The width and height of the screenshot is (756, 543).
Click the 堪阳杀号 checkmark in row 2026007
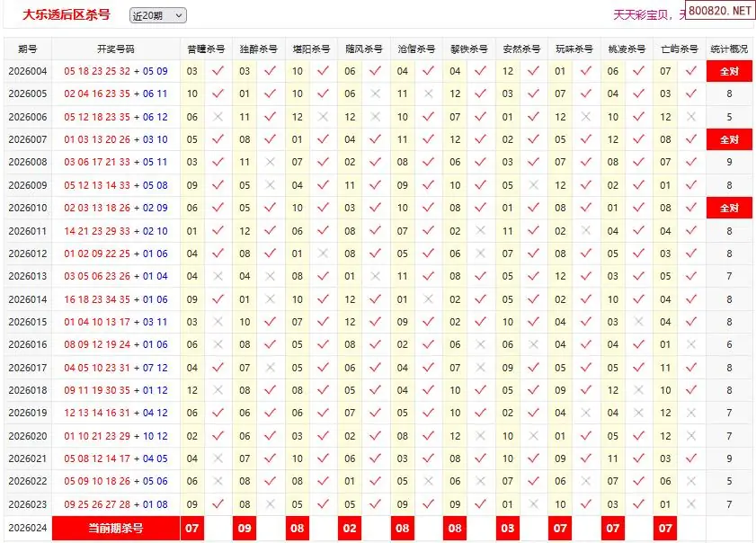click(x=323, y=139)
